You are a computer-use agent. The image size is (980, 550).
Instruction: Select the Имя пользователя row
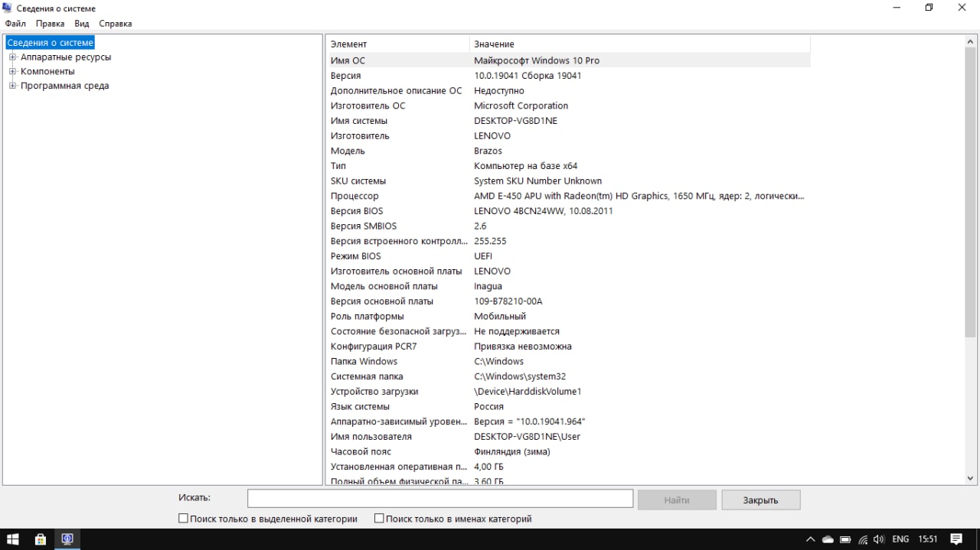pos(568,437)
